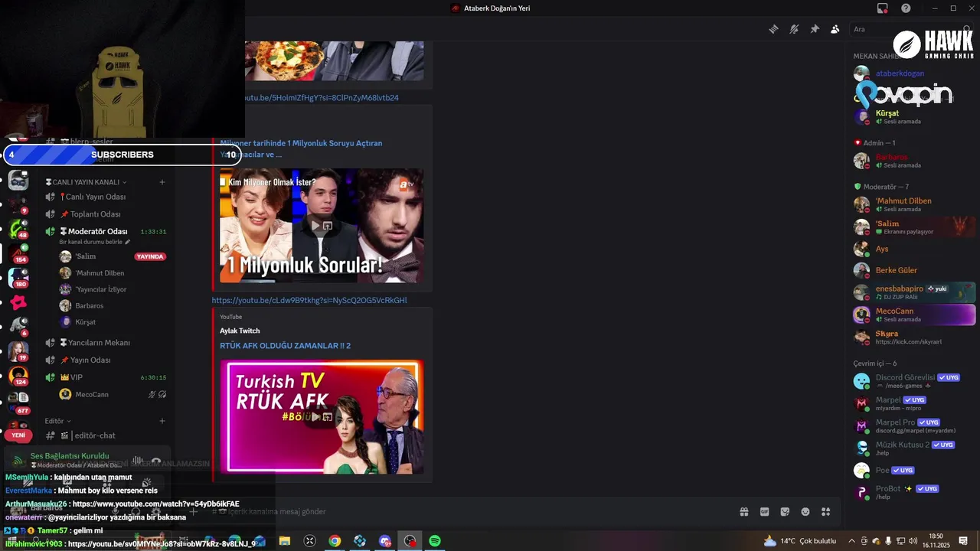Open RTÜK AFK OLDUĞU ZAMANLAR !! 2 title
This screenshot has height=551, width=980.
[x=285, y=346]
